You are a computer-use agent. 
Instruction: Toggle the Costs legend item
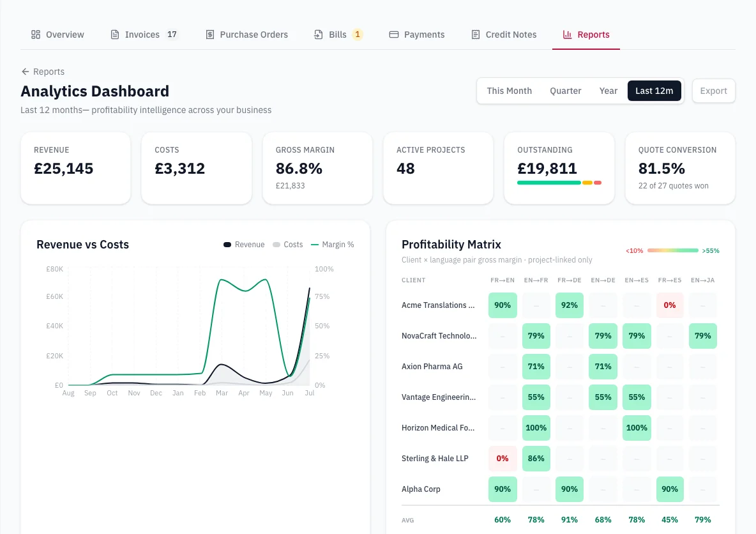288,245
